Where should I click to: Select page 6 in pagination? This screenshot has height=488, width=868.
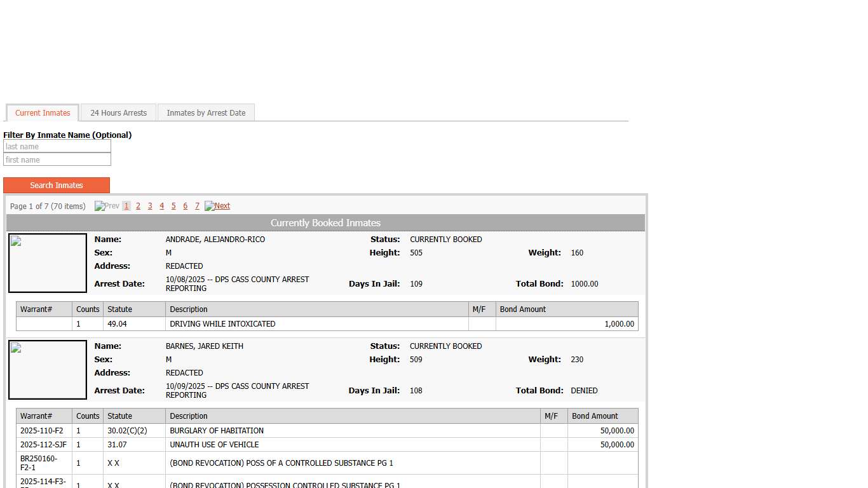coord(185,206)
